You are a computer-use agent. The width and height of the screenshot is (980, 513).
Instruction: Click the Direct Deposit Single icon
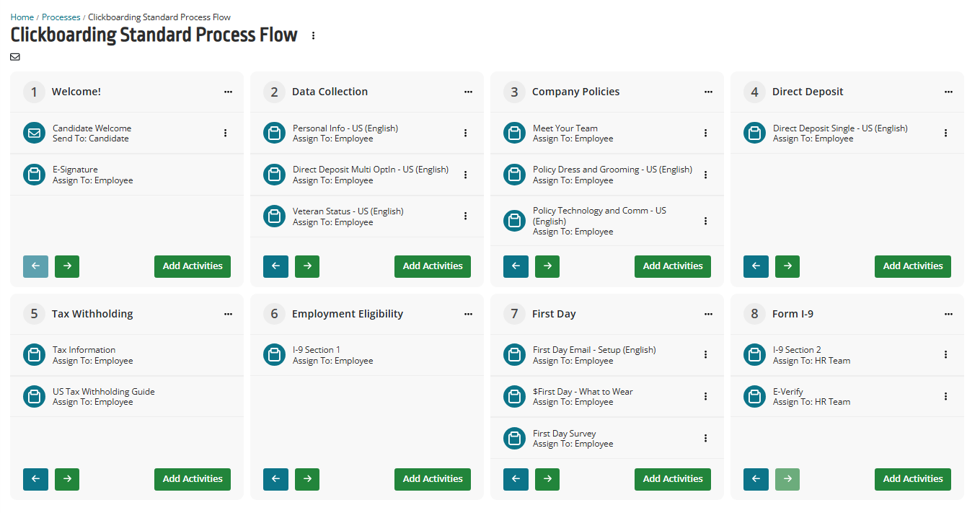754,133
